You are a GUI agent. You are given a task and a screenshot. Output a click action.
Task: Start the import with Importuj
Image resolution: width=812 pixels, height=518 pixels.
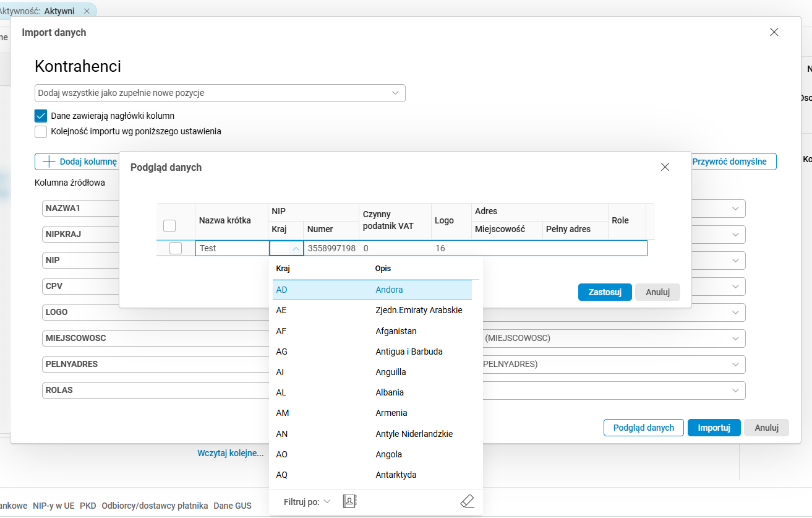pos(714,428)
